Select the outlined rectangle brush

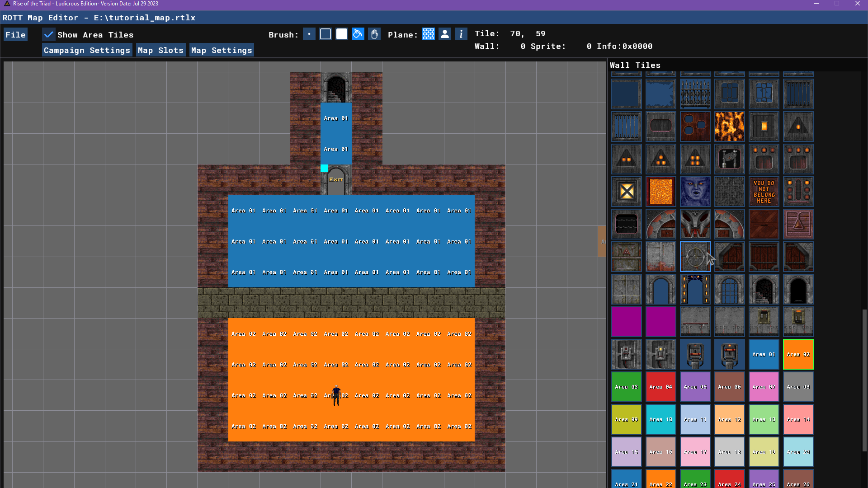tap(325, 34)
